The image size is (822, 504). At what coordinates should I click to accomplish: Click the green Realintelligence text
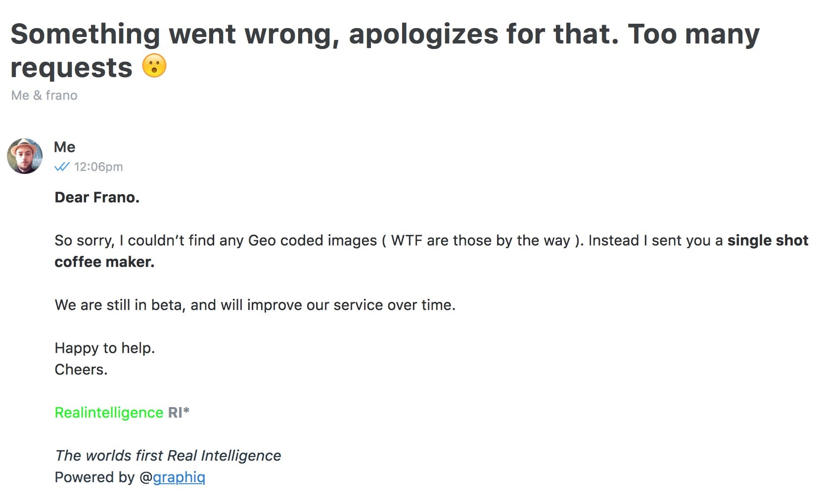[109, 413]
